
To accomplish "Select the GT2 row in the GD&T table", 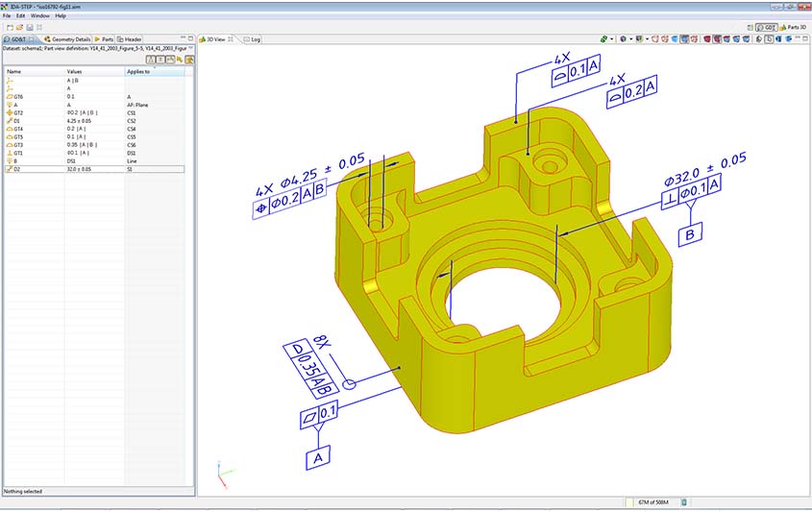I will pos(19,112).
